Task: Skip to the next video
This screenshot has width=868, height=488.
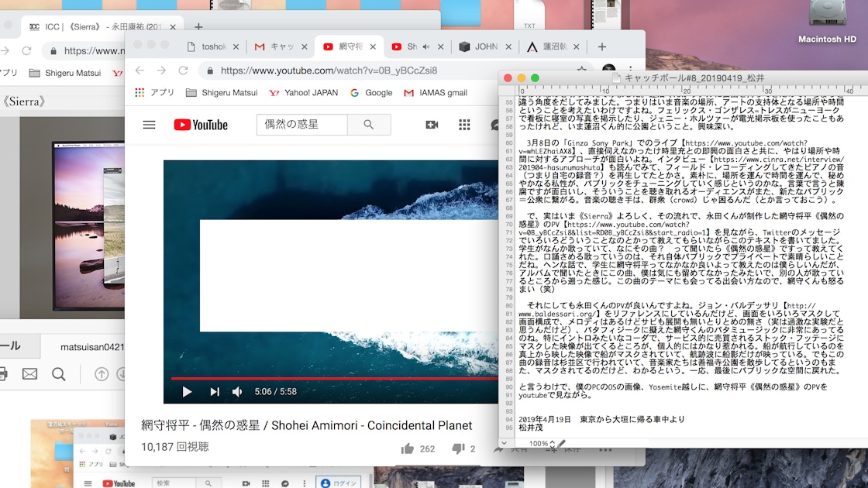Action: pyautogui.click(x=215, y=392)
